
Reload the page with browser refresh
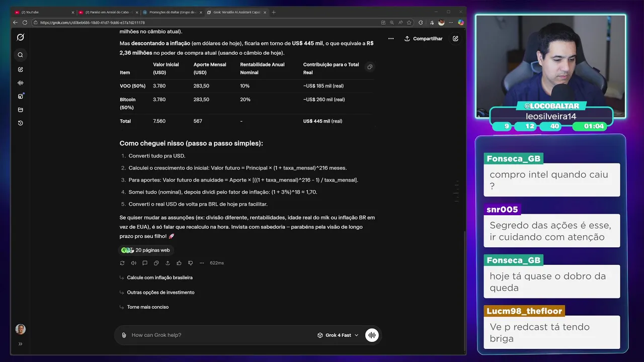pyautogui.click(x=25, y=23)
